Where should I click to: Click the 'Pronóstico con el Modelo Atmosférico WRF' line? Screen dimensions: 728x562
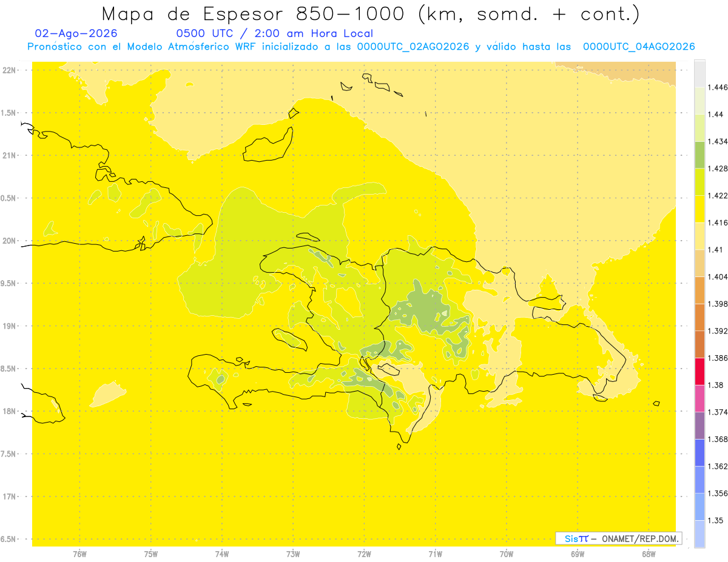361,47
